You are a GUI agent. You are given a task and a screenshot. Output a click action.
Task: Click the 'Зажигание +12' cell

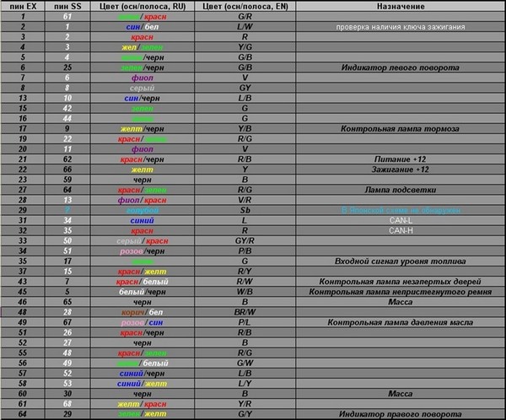tap(400, 169)
